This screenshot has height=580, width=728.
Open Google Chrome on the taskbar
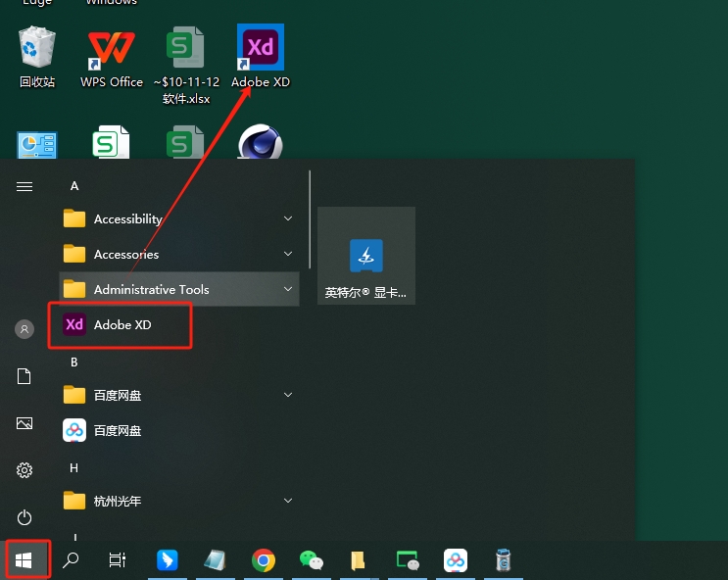pos(264,560)
